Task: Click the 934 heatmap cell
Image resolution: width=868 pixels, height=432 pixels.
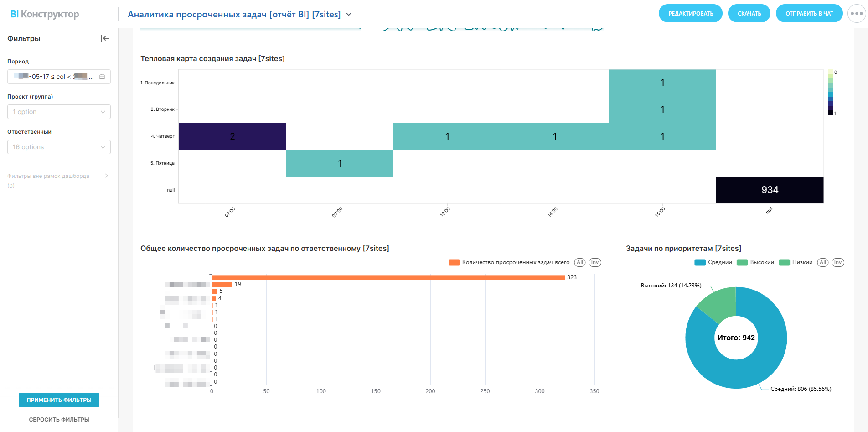Action: pyautogui.click(x=770, y=190)
